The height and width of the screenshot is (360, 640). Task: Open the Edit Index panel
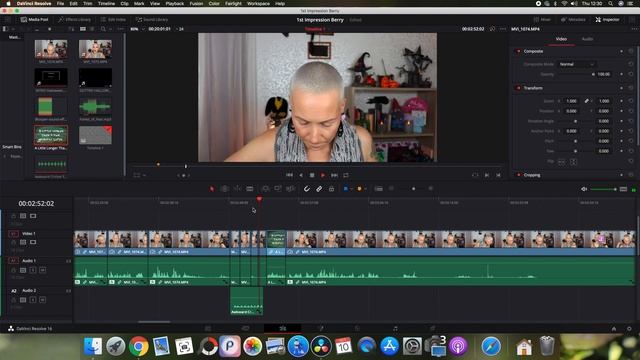[113, 20]
